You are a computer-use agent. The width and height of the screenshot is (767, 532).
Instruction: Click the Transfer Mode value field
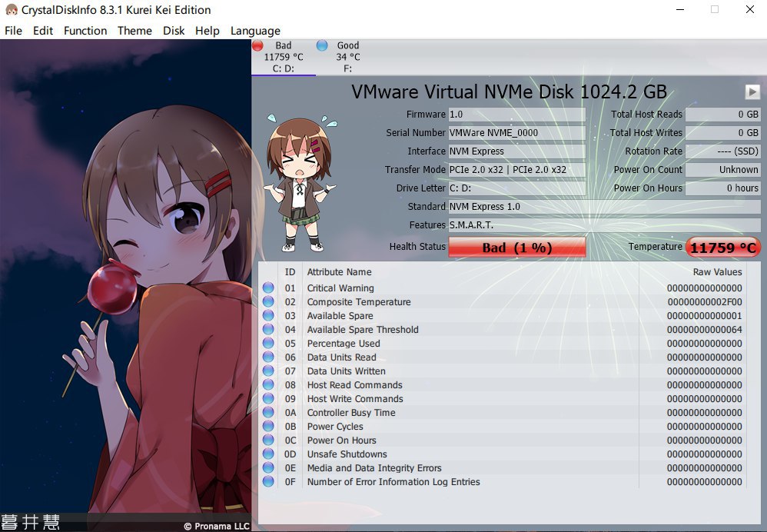pyautogui.click(x=517, y=170)
